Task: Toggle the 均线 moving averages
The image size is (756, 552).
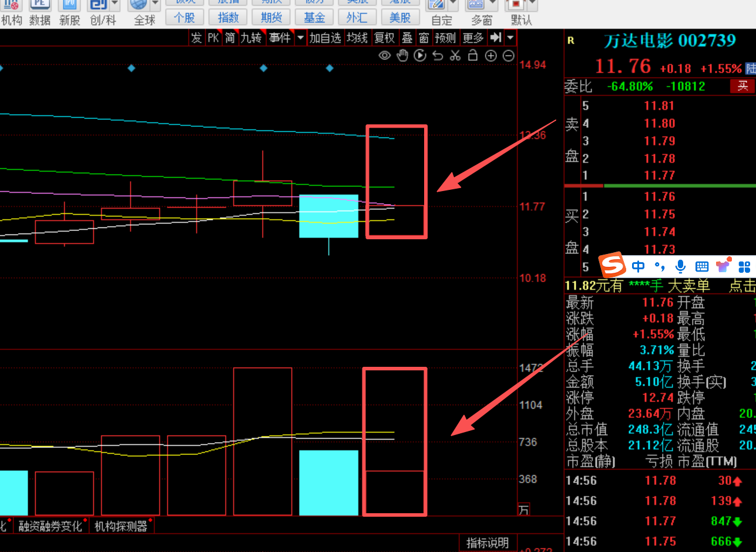Action: pyautogui.click(x=357, y=38)
